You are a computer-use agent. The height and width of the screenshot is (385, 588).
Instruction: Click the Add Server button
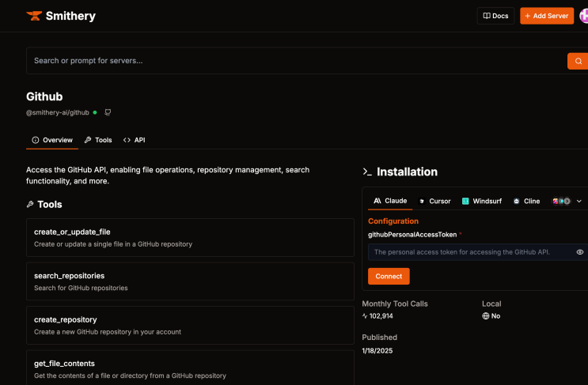tap(546, 16)
